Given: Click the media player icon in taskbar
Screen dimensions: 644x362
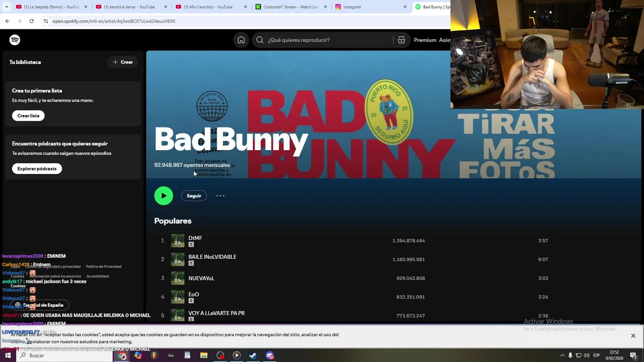Looking at the screenshot, I should (236, 355).
